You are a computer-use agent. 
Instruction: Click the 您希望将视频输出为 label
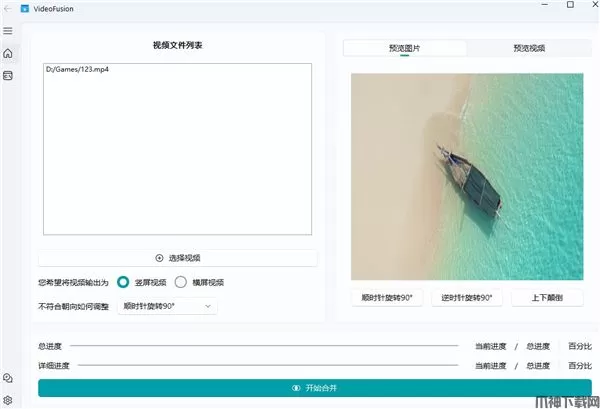[x=73, y=283]
